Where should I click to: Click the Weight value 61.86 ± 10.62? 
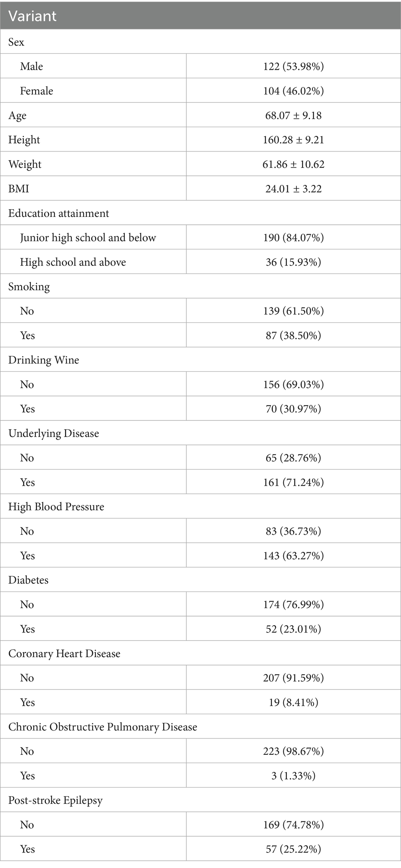(293, 164)
